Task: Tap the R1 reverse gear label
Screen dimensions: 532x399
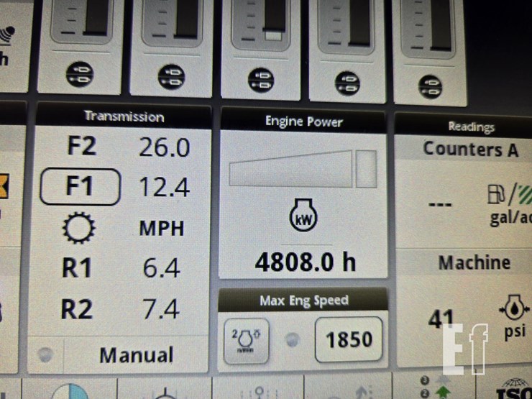Action: [77, 267]
